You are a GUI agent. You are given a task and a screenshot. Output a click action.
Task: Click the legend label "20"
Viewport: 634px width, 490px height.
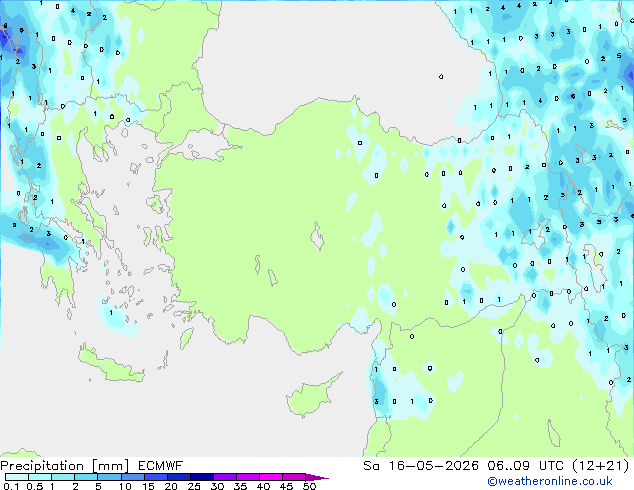click(171, 486)
